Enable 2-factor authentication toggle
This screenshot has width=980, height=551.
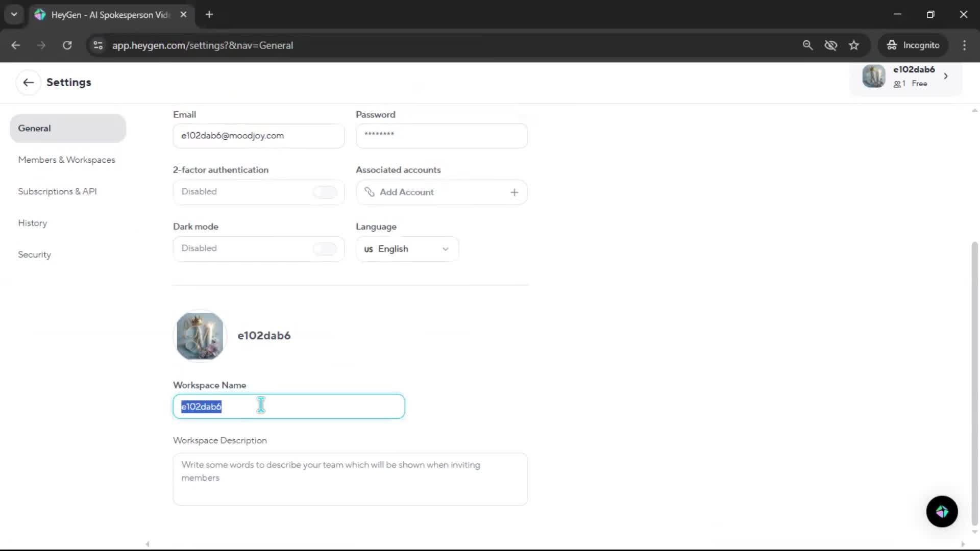coord(325,192)
